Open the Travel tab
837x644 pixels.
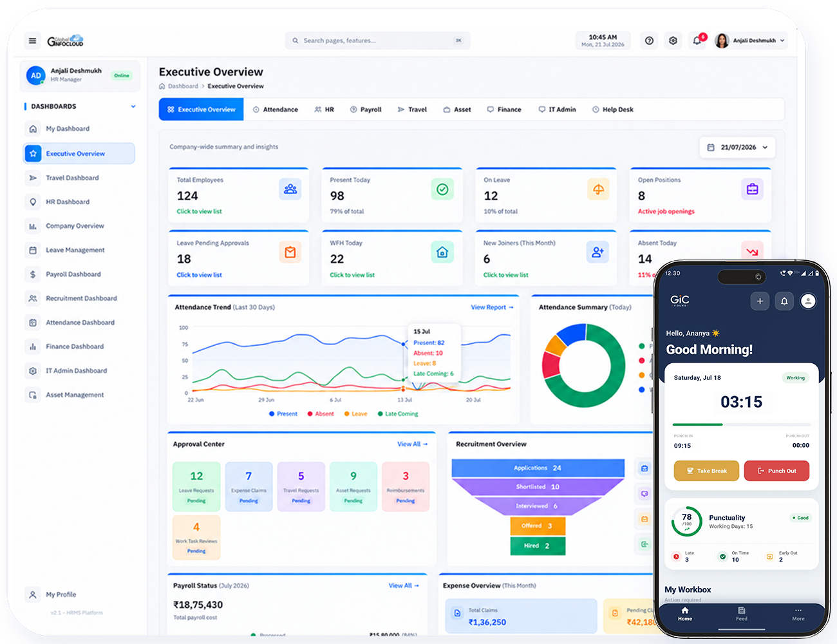click(x=412, y=109)
